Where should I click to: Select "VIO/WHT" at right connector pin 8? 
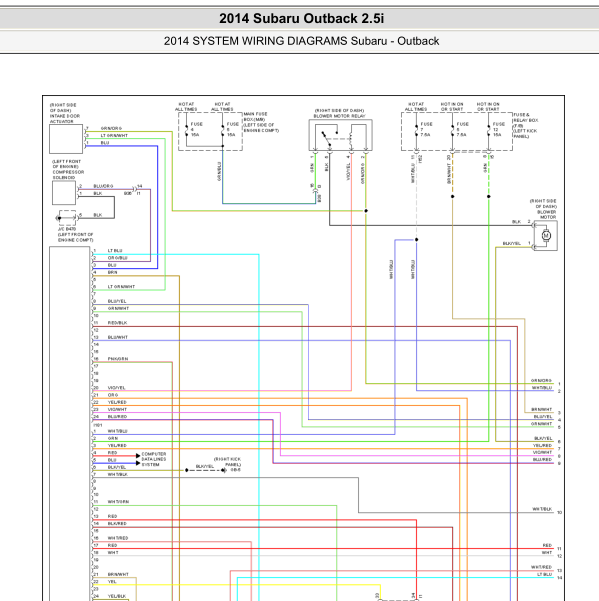click(542, 452)
